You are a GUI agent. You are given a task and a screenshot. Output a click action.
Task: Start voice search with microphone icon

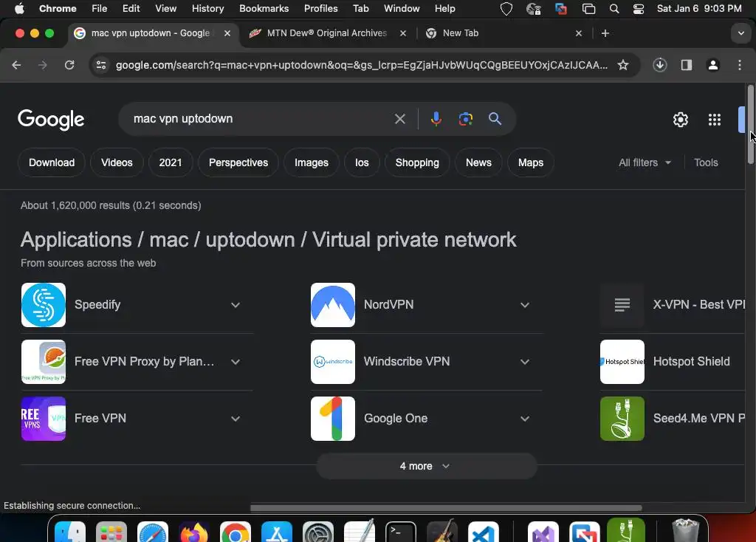[436, 119]
